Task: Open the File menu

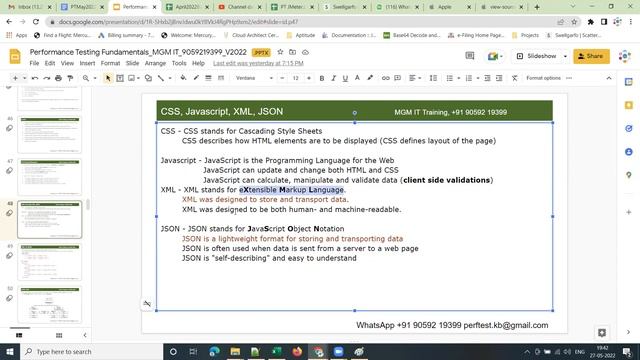Action: [34, 63]
